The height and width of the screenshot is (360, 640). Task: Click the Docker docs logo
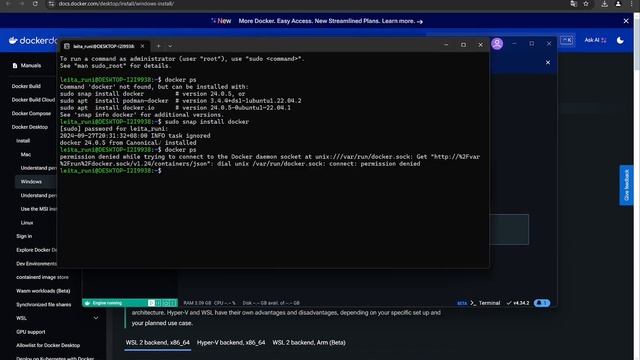33,40
